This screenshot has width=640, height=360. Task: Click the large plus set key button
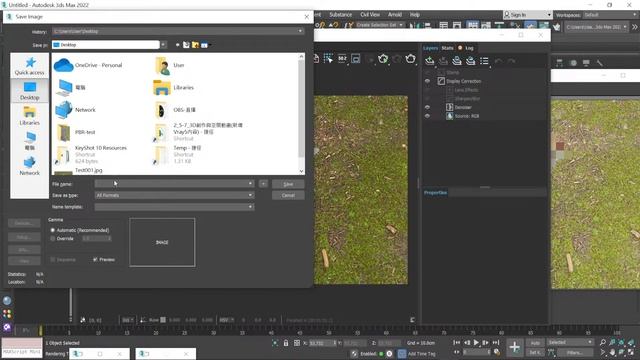[514, 347]
